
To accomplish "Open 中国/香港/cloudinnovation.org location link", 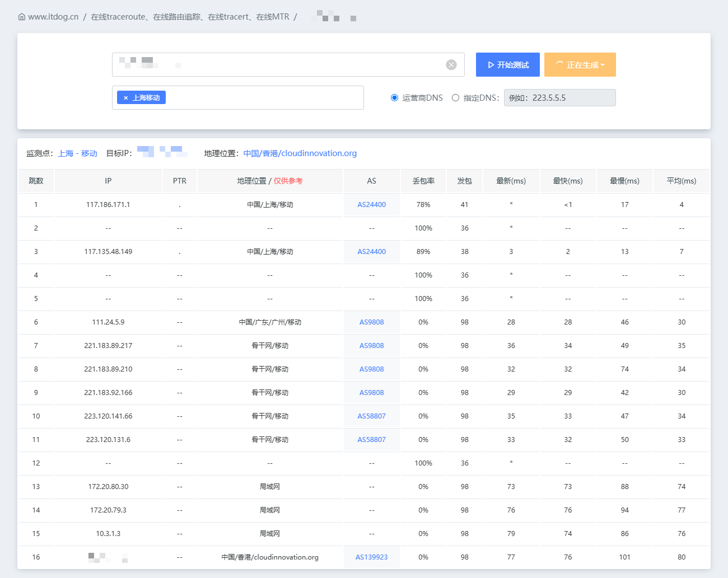I will (x=300, y=153).
